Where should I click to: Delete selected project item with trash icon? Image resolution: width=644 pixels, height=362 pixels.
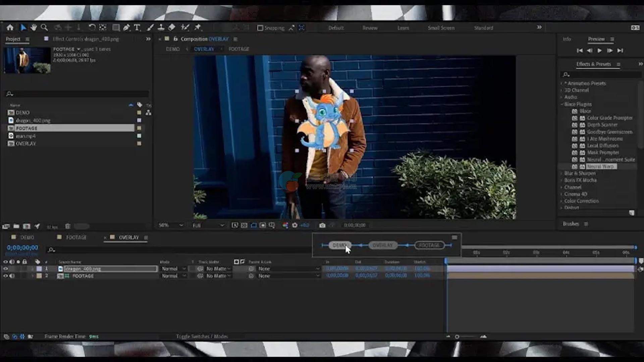coord(67,227)
